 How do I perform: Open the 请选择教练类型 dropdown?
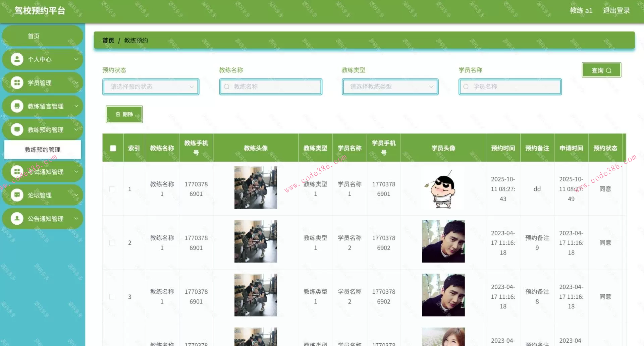pyautogui.click(x=390, y=86)
